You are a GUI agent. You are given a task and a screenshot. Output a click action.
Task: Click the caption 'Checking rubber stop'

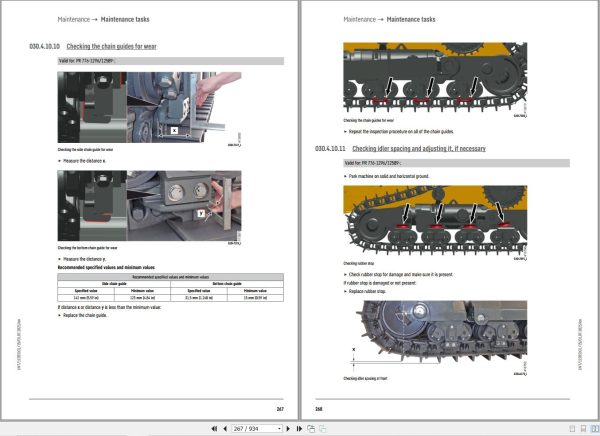click(359, 263)
